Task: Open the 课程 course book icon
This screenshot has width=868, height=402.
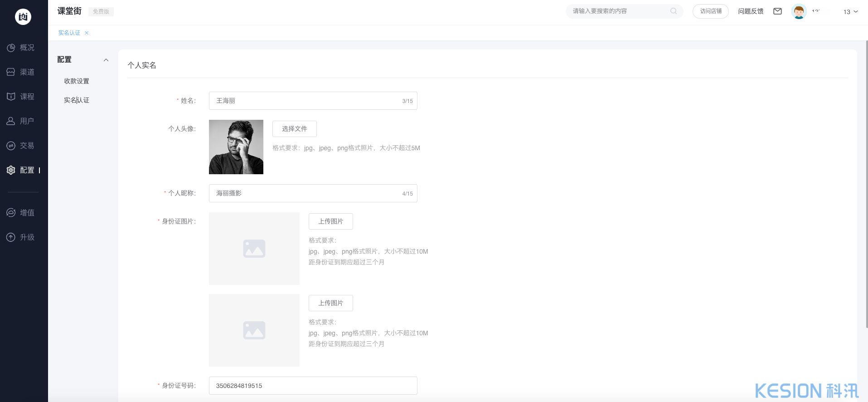Action: [11, 97]
